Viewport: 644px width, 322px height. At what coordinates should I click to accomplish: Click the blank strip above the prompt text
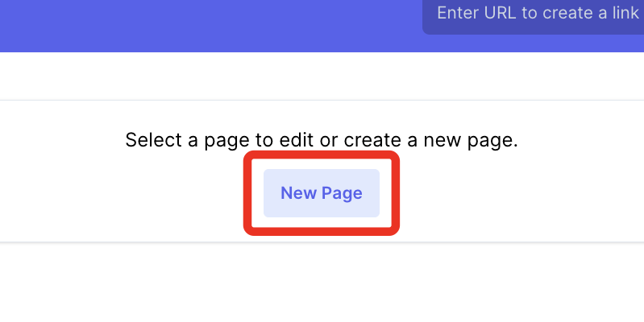point(321,76)
